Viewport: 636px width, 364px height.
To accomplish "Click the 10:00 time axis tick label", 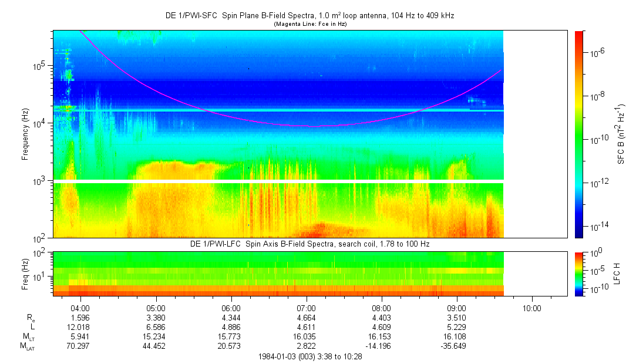I will click(x=531, y=308).
